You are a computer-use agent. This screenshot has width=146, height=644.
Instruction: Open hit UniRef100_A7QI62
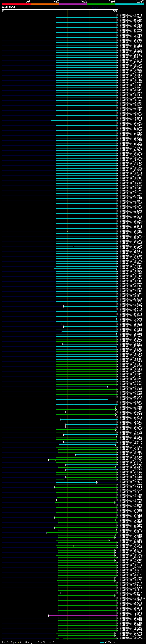[x=131, y=17]
